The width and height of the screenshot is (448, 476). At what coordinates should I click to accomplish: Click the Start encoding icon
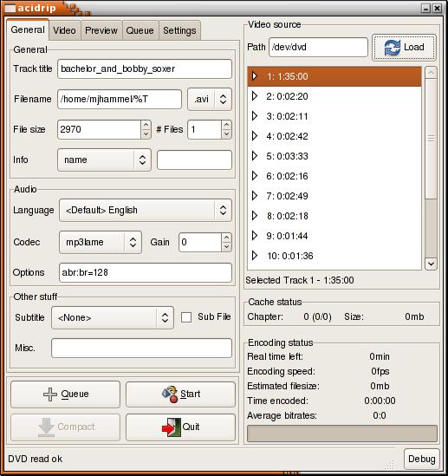pos(170,394)
